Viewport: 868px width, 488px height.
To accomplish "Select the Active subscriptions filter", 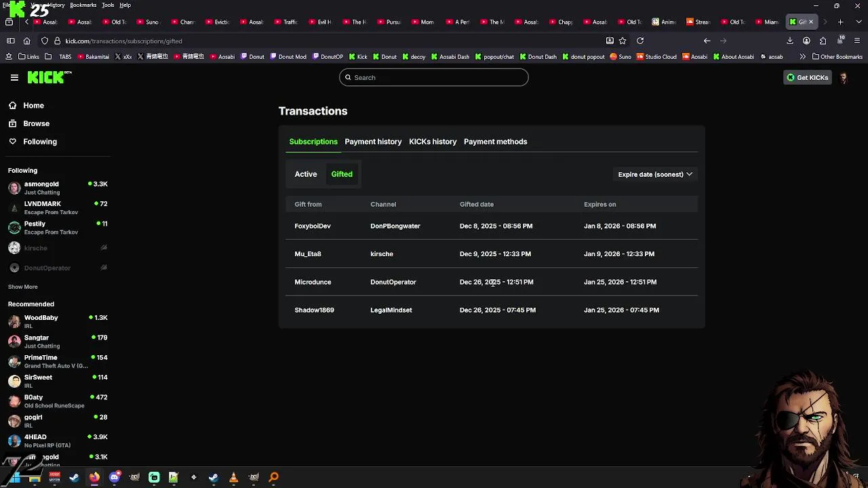I will (306, 174).
